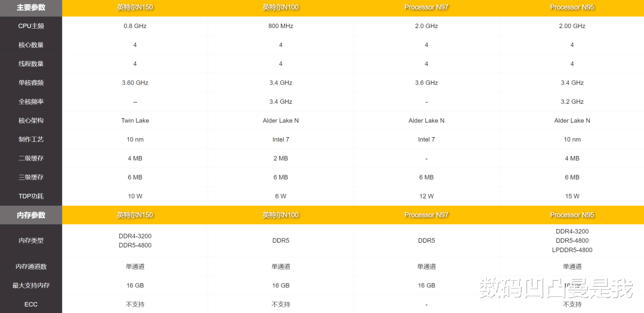
Task: Select Alder Lake N cell for N100
Action: pyautogui.click(x=280, y=120)
